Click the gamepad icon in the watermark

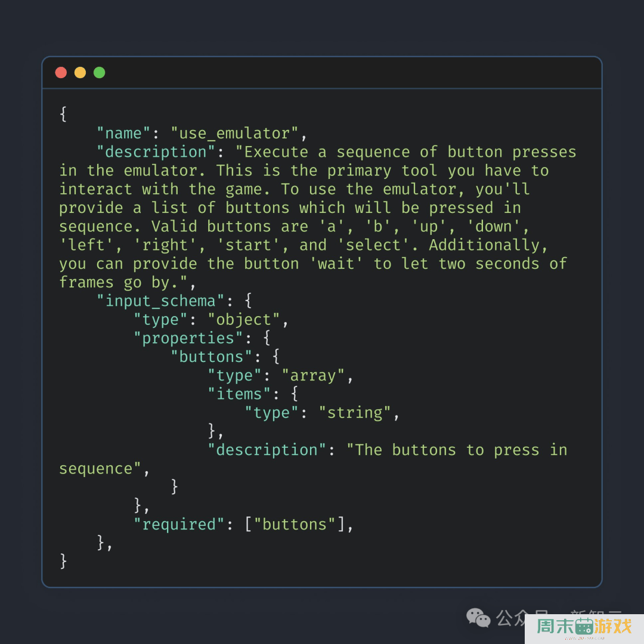(584, 626)
